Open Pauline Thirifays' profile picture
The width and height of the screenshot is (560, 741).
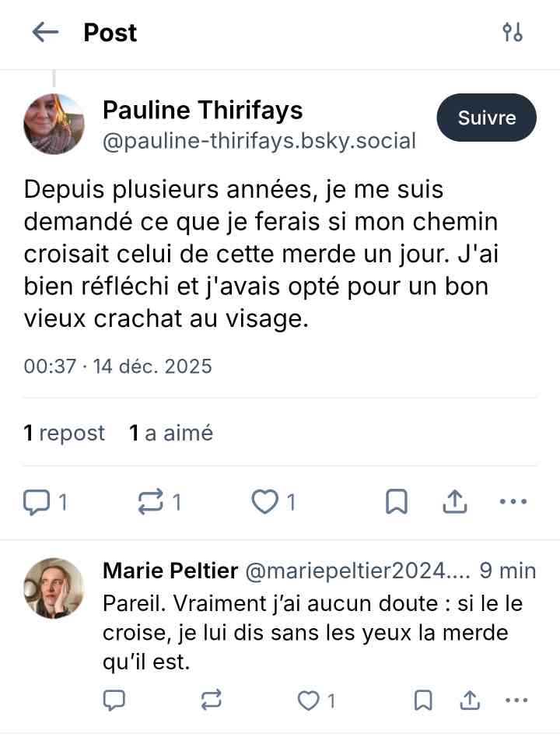click(54, 124)
